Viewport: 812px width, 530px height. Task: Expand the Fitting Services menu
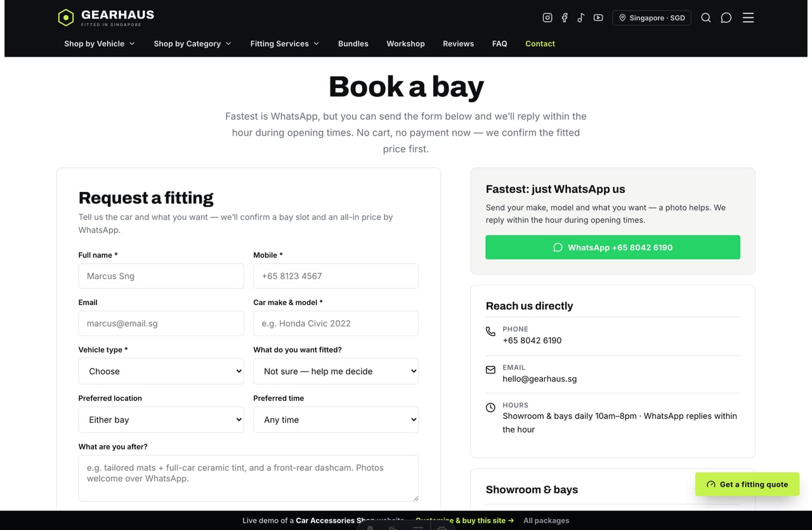click(285, 44)
